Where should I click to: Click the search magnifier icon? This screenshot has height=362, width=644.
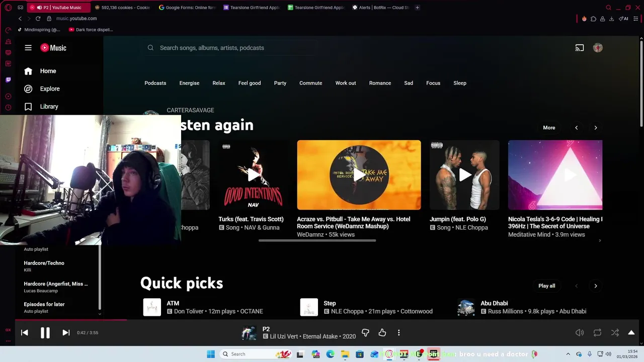(x=150, y=48)
